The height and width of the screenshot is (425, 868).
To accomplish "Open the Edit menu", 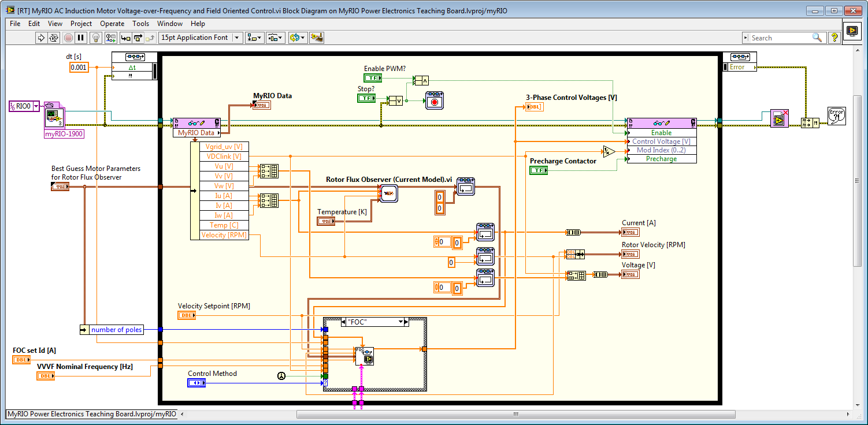I will 34,24.
